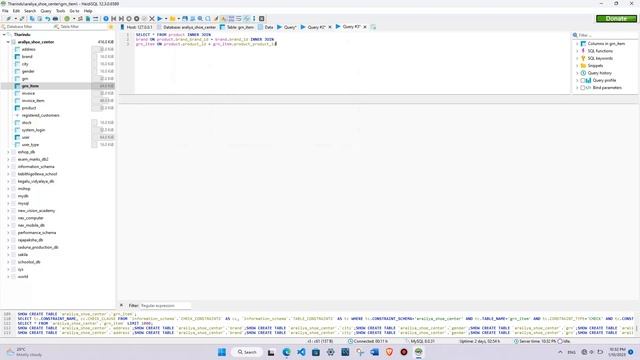Click in the Table filter field
The image size is (640, 360).
(x=80, y=27)
